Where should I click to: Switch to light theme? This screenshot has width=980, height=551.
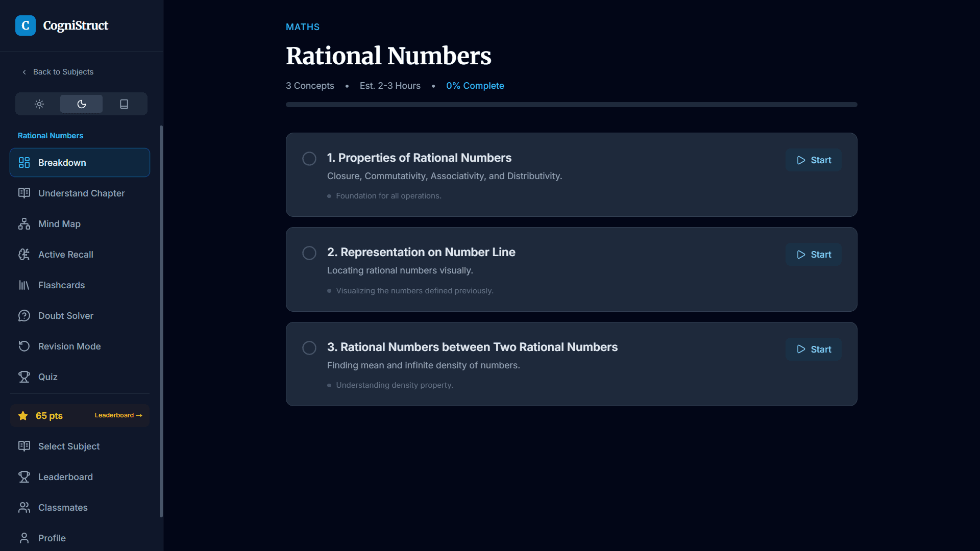point(39,104)
